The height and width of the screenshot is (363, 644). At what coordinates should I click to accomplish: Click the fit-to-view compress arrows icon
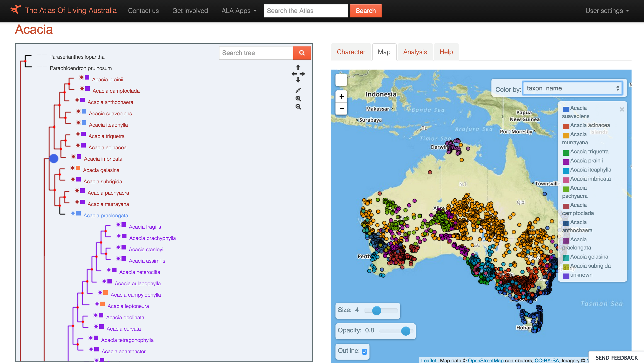point(298,90)
